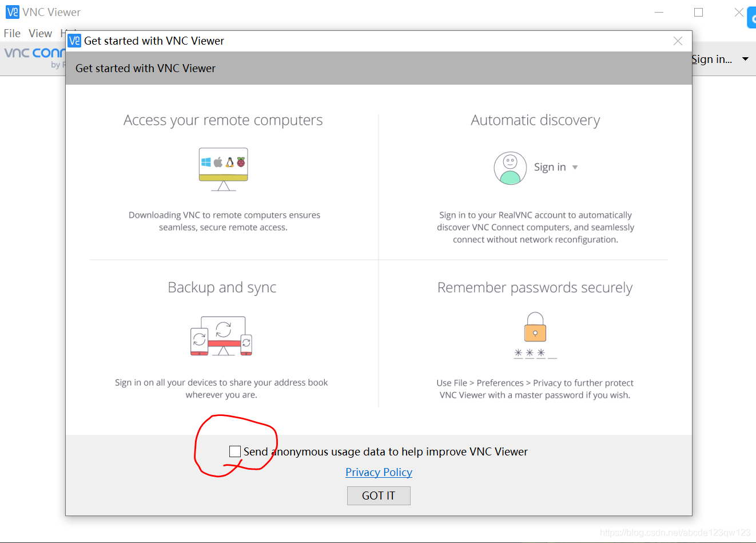Enable sending anonymous usage data checkbox
This screenshot has width=756, height=543.
coord(235,451)
